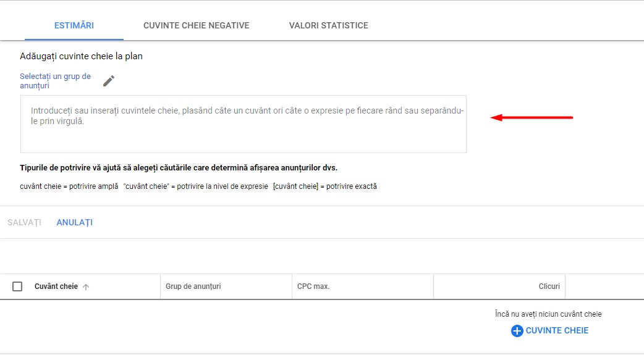Click the Salvați button
This screenshot has width=644, height=355.
point(24,222)
